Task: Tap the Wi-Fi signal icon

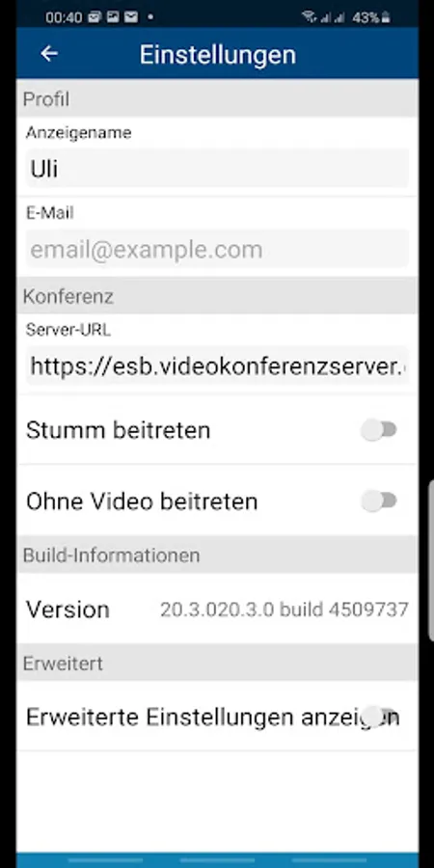Action: (x=309, y=17)
